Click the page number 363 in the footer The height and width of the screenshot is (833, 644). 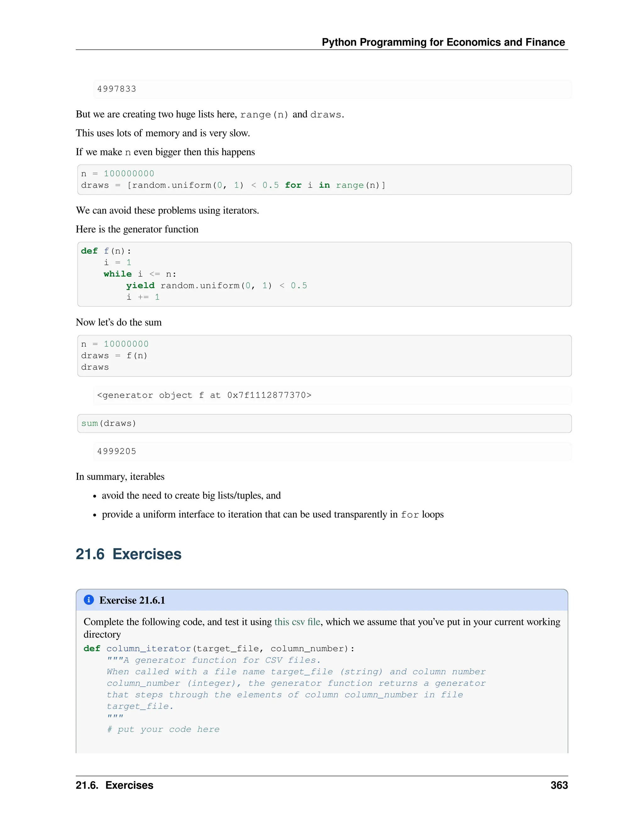pos(559,785)
